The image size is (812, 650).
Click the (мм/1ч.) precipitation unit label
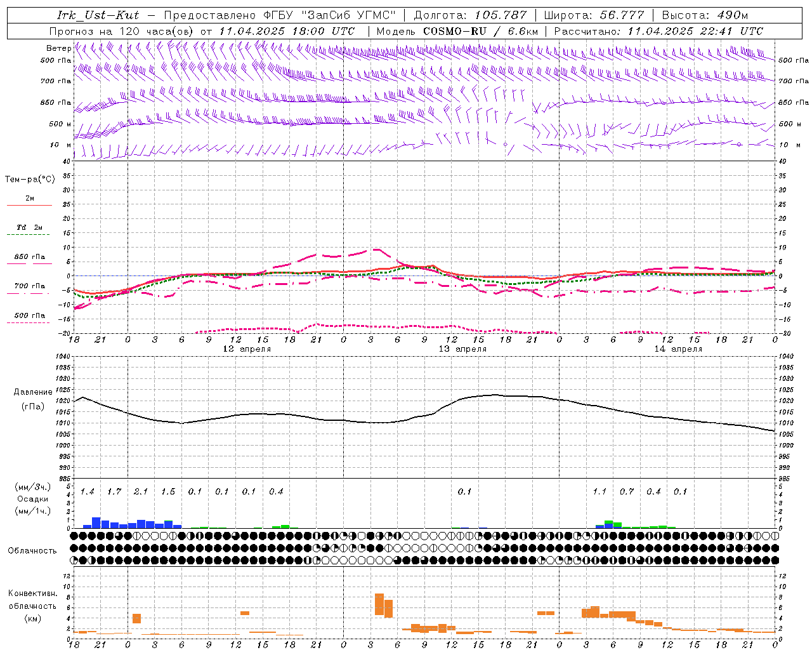click(32, 510)
